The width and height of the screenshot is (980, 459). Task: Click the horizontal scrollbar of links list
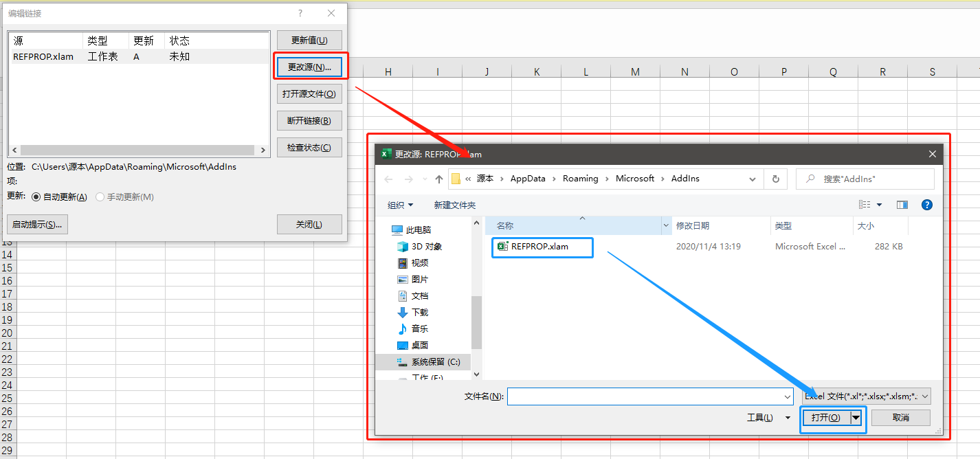tap(139, 150)
